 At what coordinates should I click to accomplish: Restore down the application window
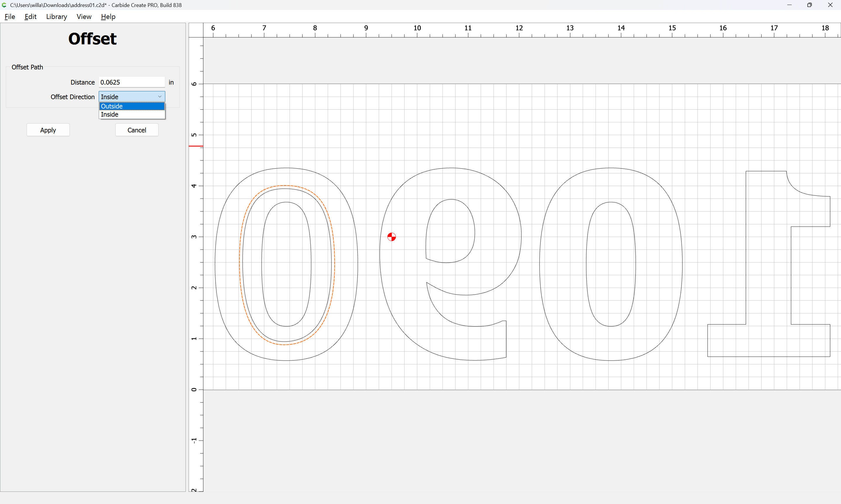point(809,5)
